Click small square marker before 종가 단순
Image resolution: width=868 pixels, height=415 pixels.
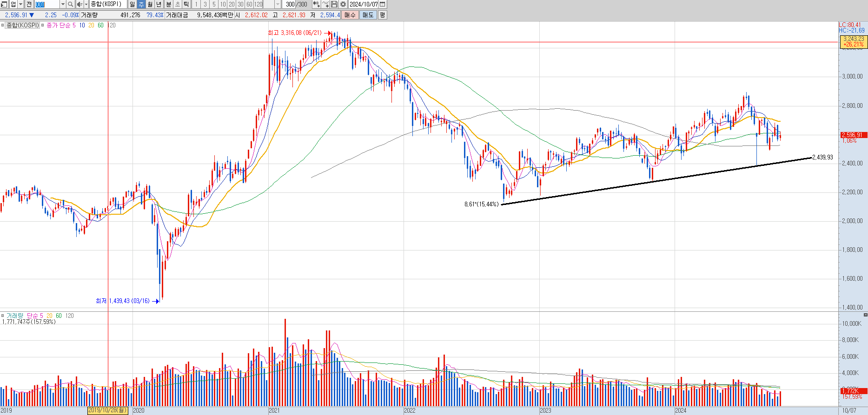[x=42, y=25]
